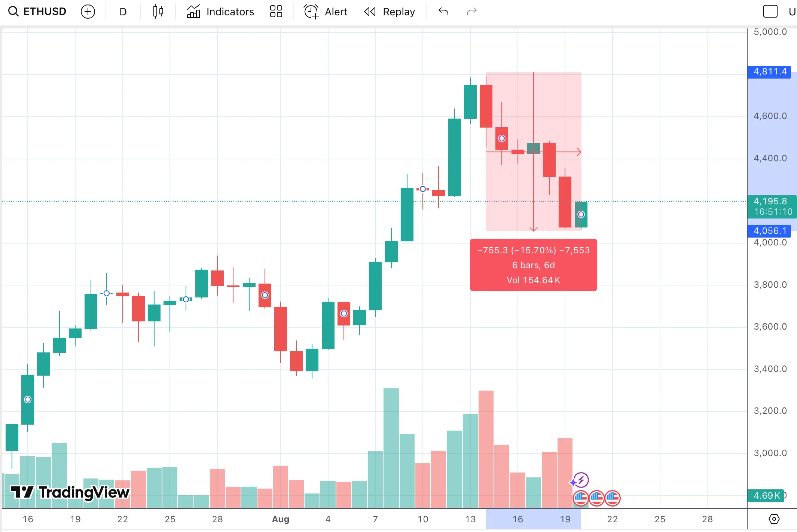Start bar Replay mode

point(390,12)
